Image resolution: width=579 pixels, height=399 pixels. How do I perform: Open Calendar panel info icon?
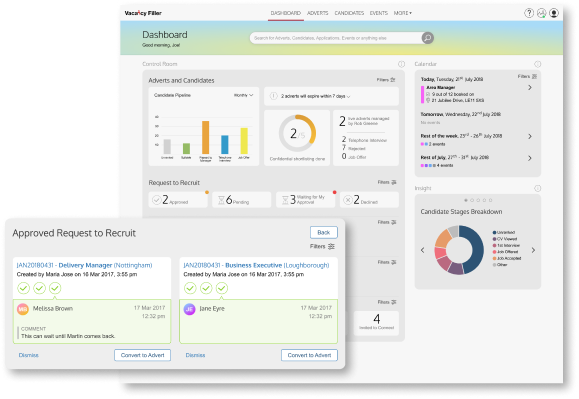point(538,64)
